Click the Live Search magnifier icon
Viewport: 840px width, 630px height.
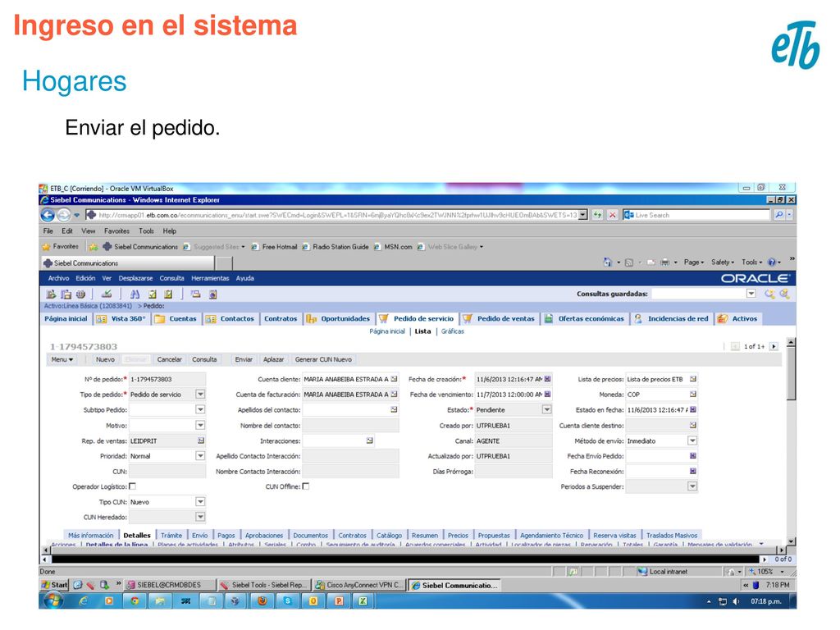779,215
